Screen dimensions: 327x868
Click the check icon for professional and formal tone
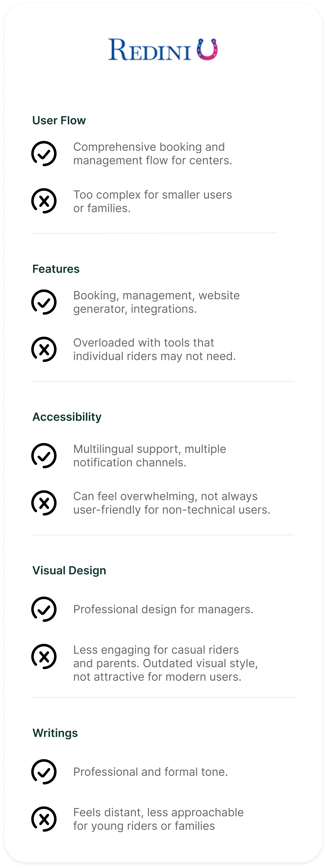[x=44, y=772]
